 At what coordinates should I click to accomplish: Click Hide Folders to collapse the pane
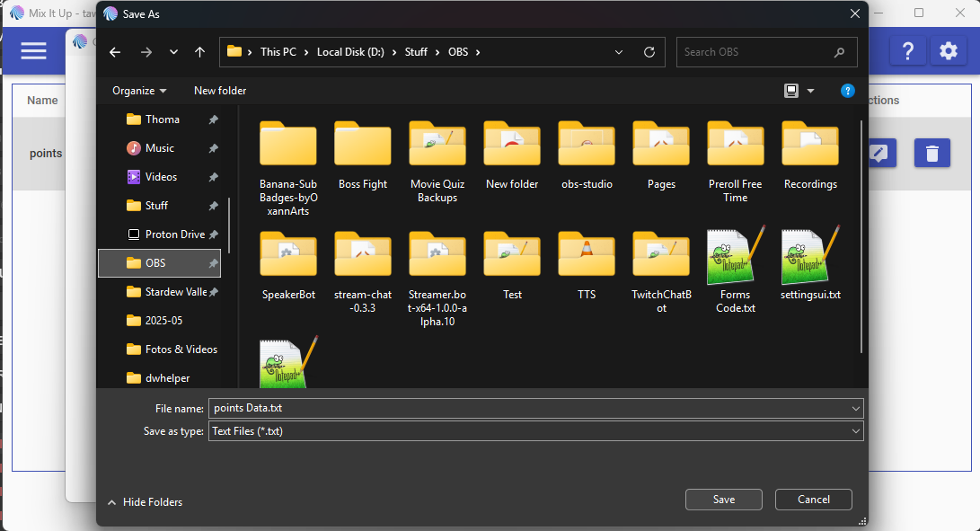point(145,502)
